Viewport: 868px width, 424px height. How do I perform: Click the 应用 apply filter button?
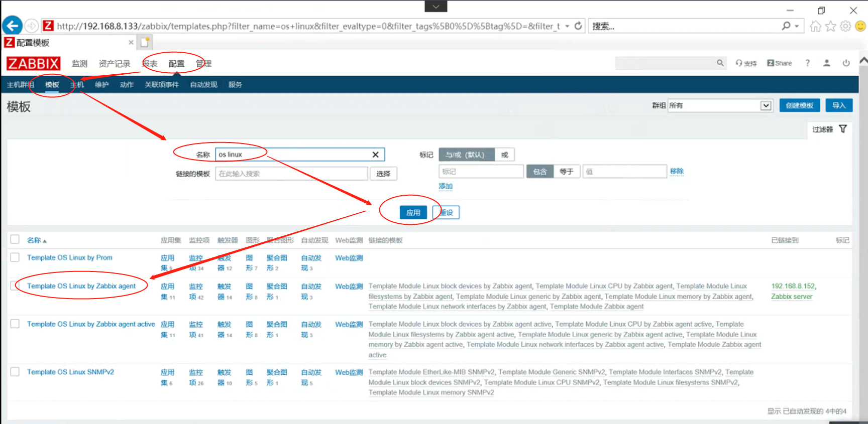[413, 213]
